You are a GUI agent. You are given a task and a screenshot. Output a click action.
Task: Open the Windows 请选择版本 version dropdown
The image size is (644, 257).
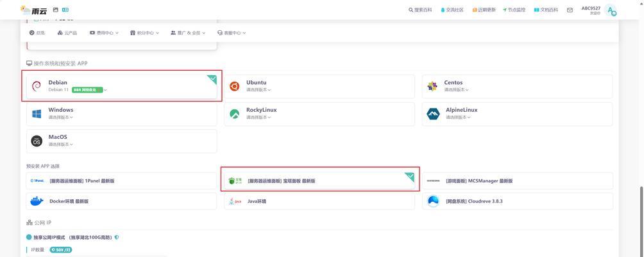point(61,117)
